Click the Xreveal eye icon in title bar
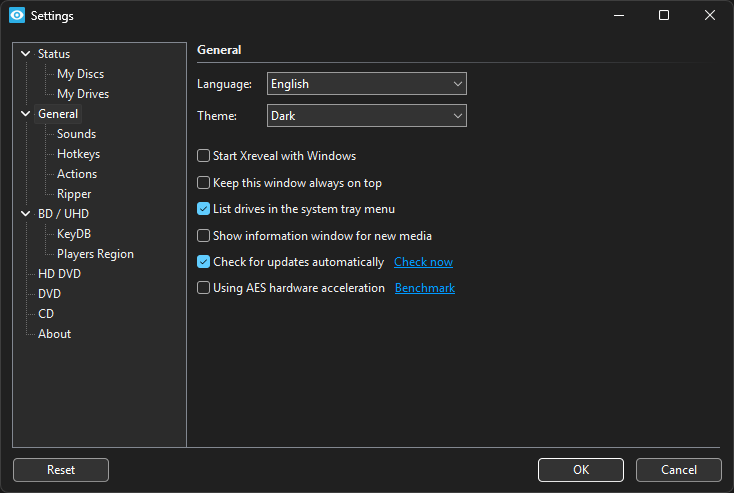The width and height of the screenshot is (734, 493). 16,16
